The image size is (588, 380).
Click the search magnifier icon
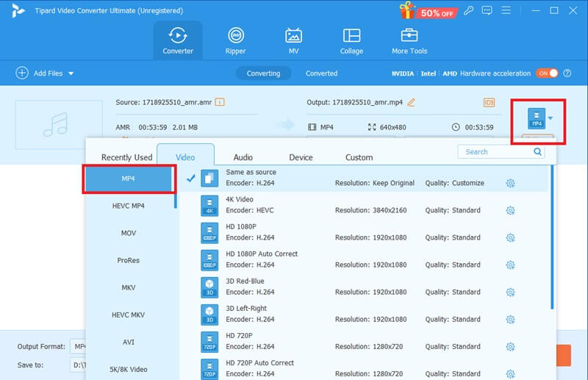[x=537, y=151]
